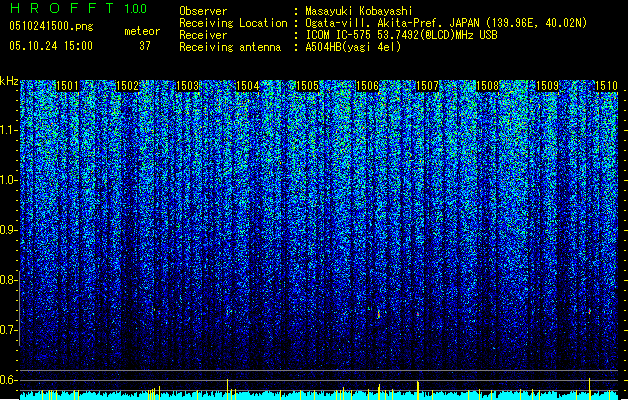Click the kHz axis unit label
The image size is (629, 400).
[x=9, y=81]
